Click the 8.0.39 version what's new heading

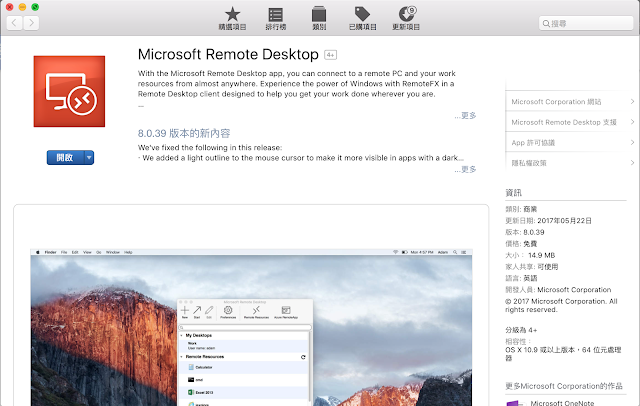(184, 133)
